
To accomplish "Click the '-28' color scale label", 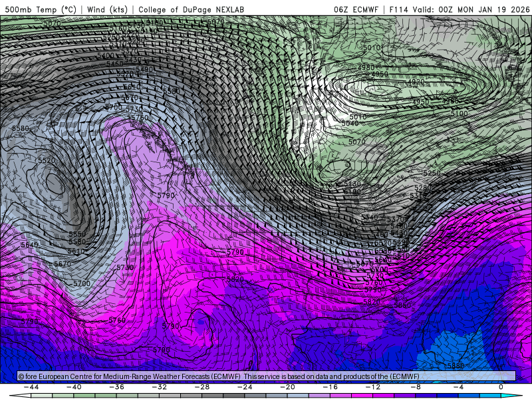I will [x=202, y=387].
